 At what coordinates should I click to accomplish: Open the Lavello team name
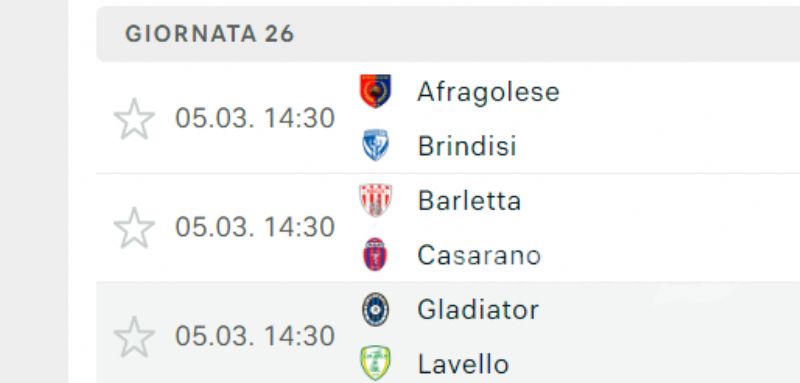click(x=463, y=365)
